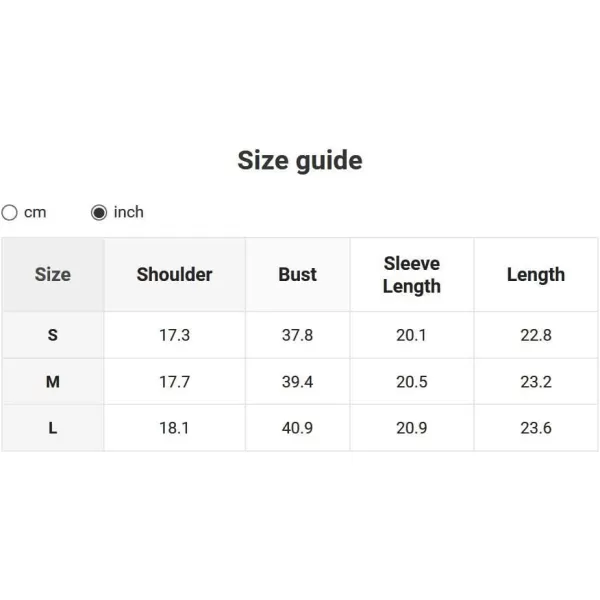This screenshot has width=600, height=600.
Task: Click the 23.2 length value cell
Action: click(x=536, y=382)
